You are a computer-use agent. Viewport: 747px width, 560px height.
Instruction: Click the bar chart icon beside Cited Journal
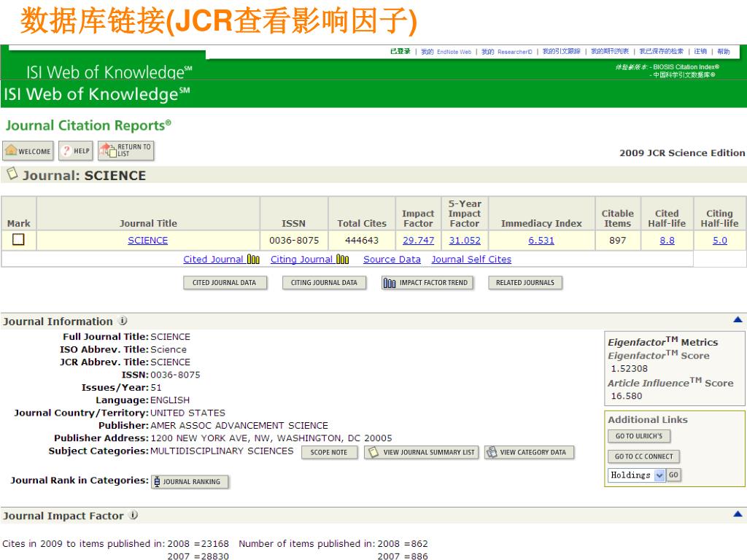(x=253, y=259)
